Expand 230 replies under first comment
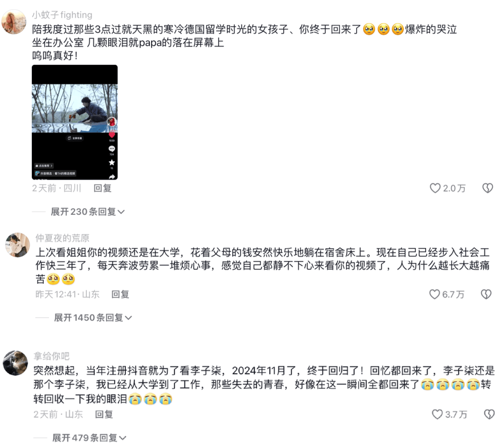 pyautogui.click(x=88, y=212)
